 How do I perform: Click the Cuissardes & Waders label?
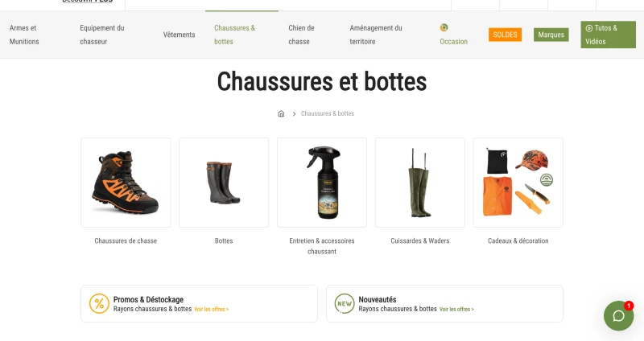tap(420, 241)
